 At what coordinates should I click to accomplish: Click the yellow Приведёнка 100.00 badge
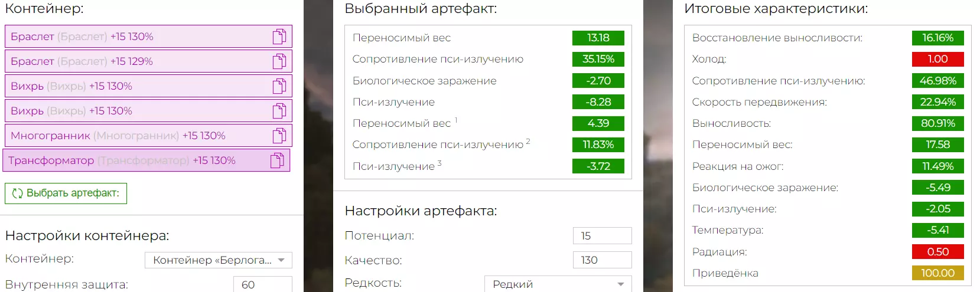pyautogui.click(x=937, y=273)
